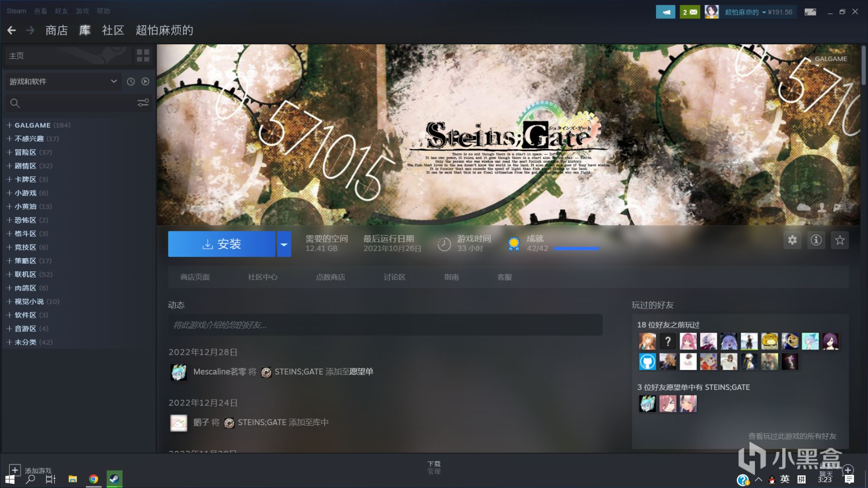The image size is (868, 488).
Task: Go to 商店 tab
Action: 56,30
